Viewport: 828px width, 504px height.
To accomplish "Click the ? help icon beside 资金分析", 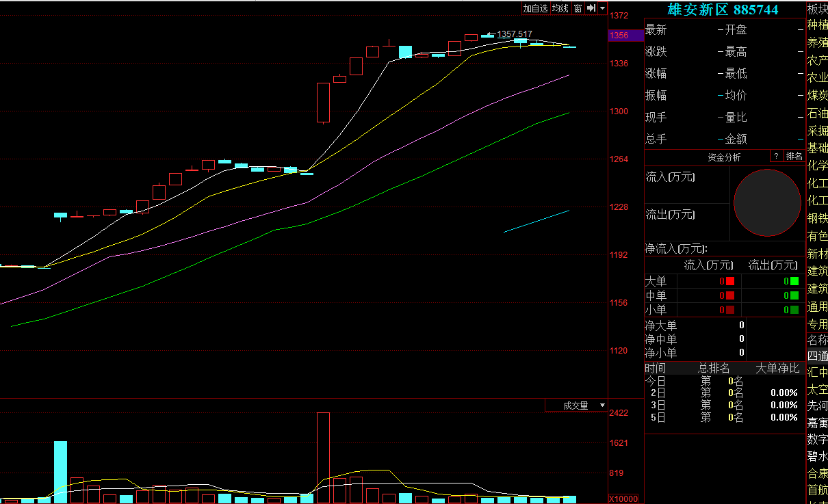I will point(776,157).
